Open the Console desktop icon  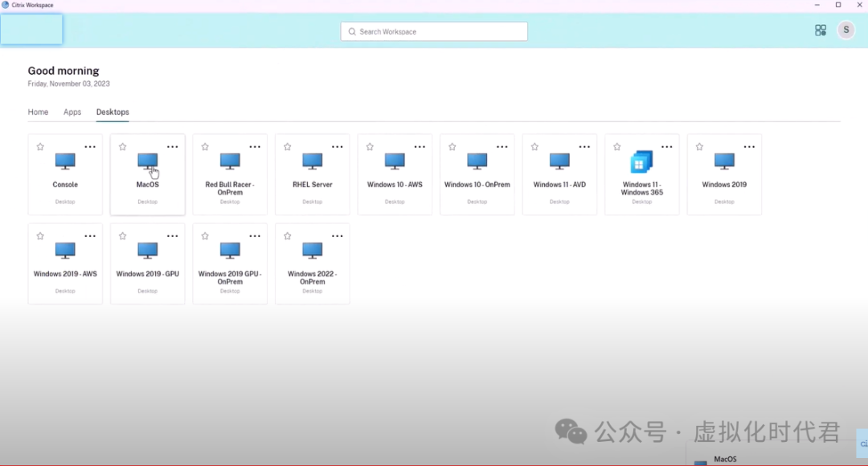tap(65, 161)
